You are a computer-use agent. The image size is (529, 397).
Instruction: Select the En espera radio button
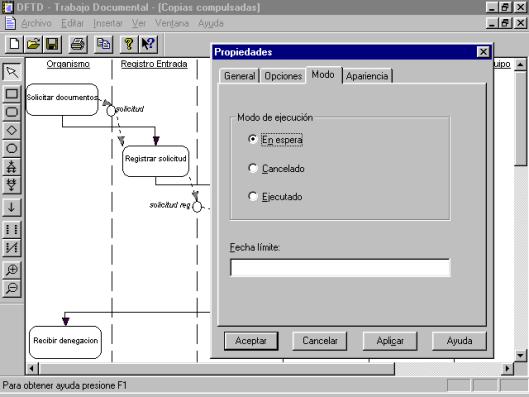(x=253, y=139)
